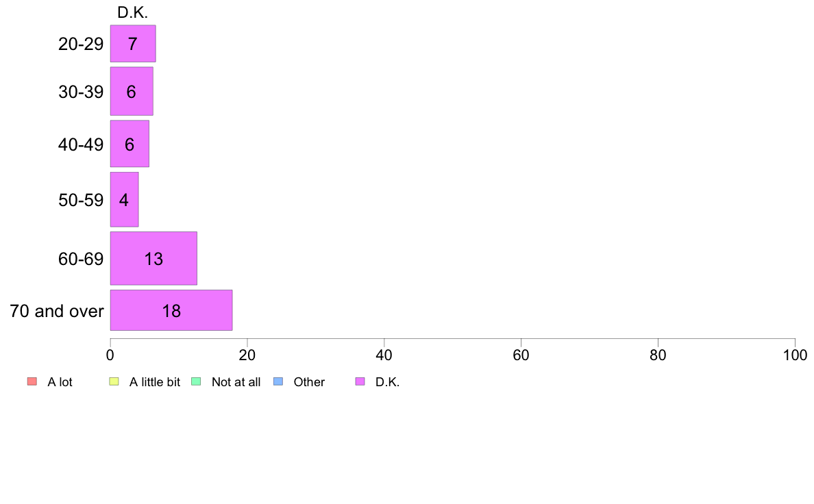
Task: Select the 50-59 bar showing 4
Action: coord(124,199)
